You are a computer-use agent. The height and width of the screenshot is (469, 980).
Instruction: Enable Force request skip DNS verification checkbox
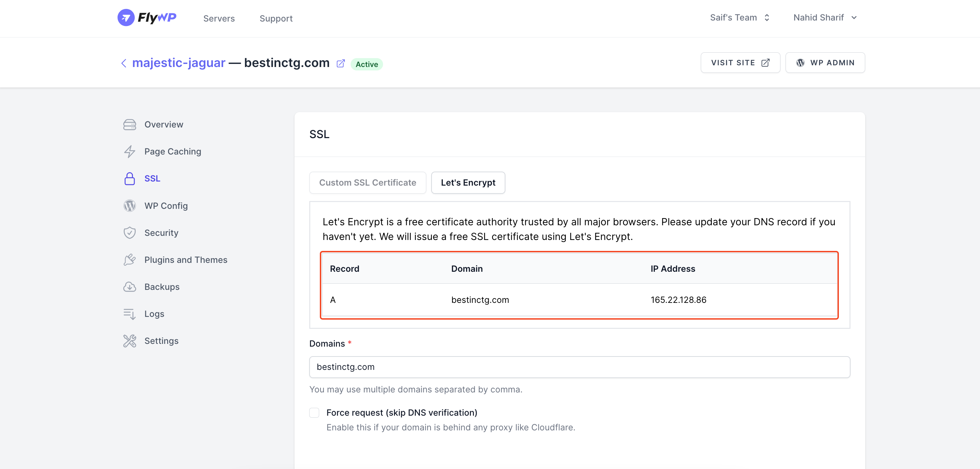click(x=314, y=413)
